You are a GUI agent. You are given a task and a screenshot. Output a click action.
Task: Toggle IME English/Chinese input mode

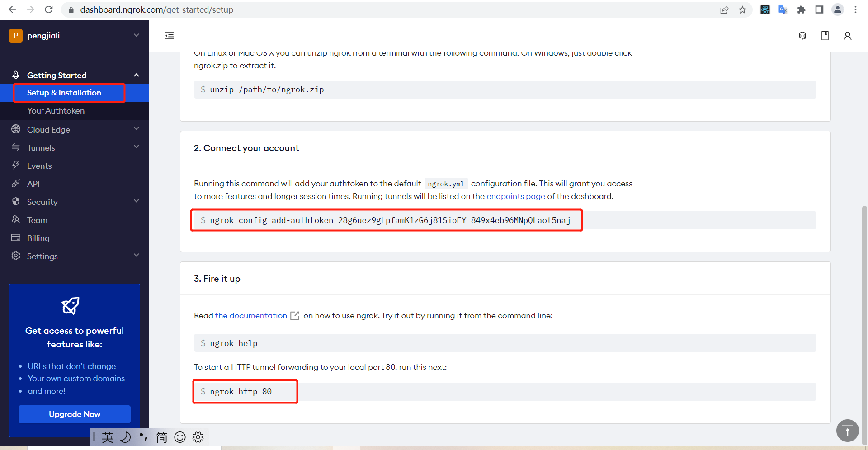[108, 437]
